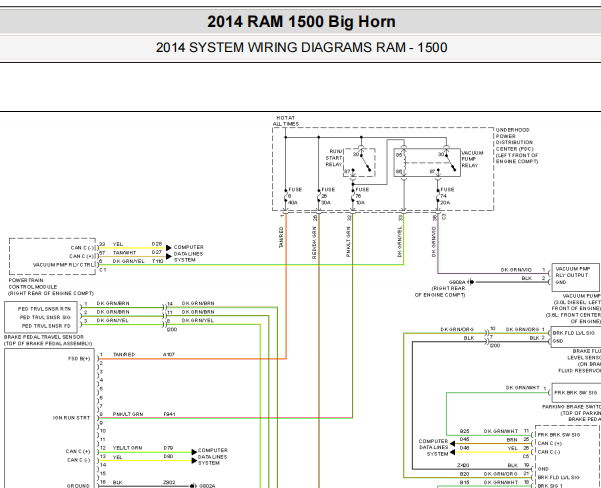The width and height of the screenshot is (601, 488).
Task: Click 'COMPUTER DATA LINES SYSTEM' beside circuit D79
Action: [x=213, y=457]
